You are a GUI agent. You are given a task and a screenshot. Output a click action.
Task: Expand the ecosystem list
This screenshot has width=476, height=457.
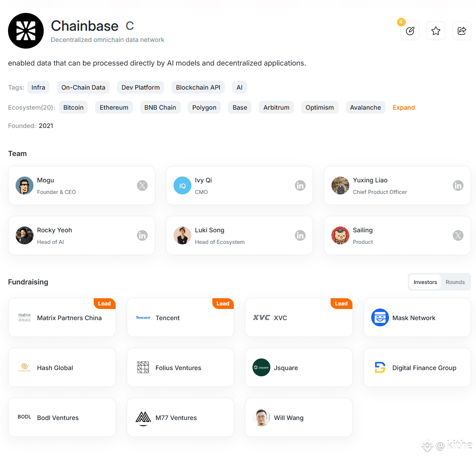tap(403, 107)
